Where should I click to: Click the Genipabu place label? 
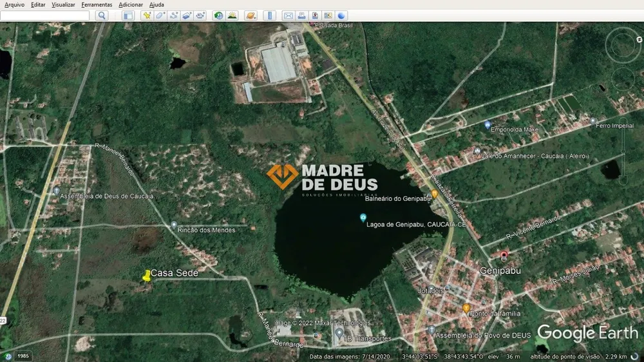[500, 271]
